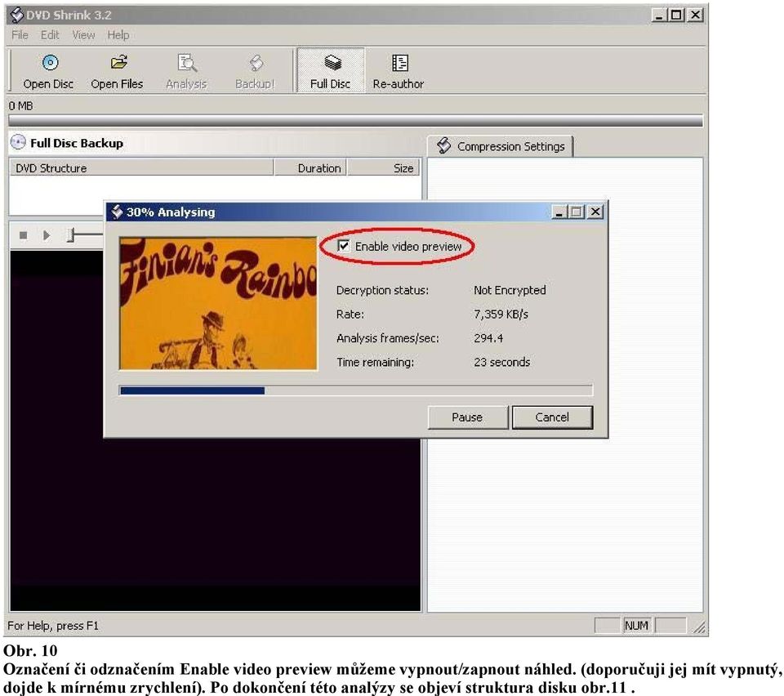Click the Analysis toolbar icon
Image resolution: width=784 pixels, height=696 pixels.
coord(187,63)
